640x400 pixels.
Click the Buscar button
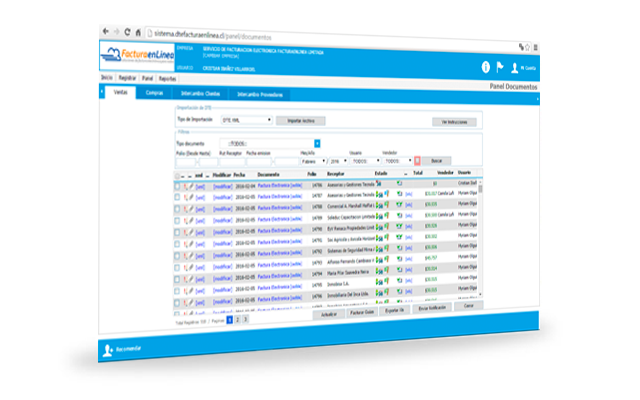click(434, 160)
